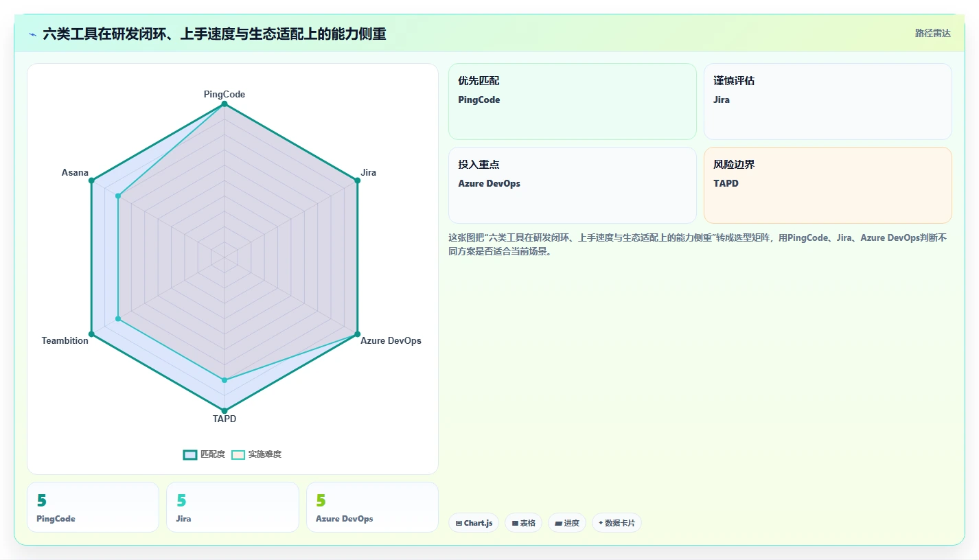Click the 匹配度 data point at PingCode
Viewport: 979px width, 560px height.
(x=224, y=104)
